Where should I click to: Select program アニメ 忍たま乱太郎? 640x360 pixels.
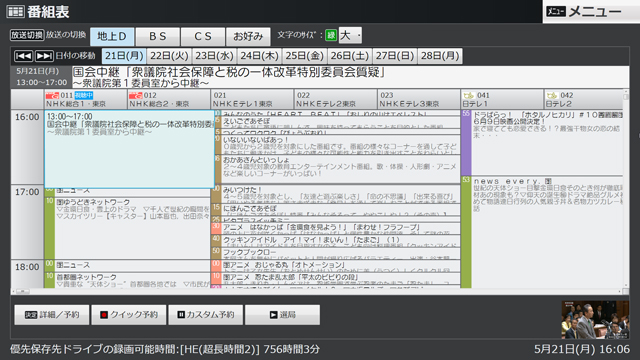tap(336, 278)
